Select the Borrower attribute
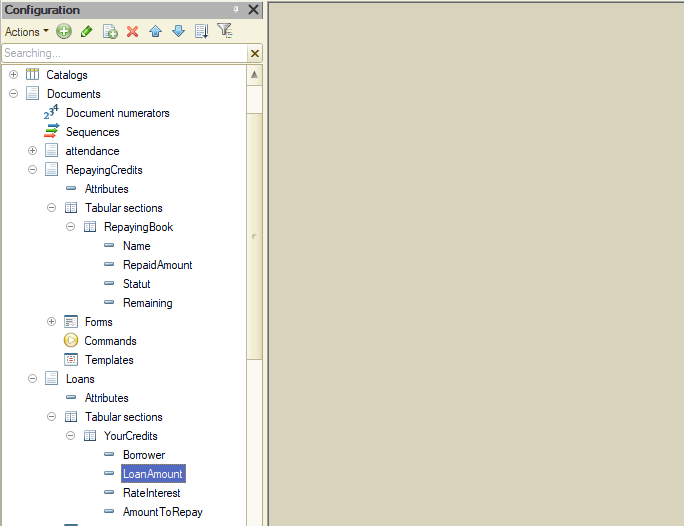684x526 pixels. point(144,455)
